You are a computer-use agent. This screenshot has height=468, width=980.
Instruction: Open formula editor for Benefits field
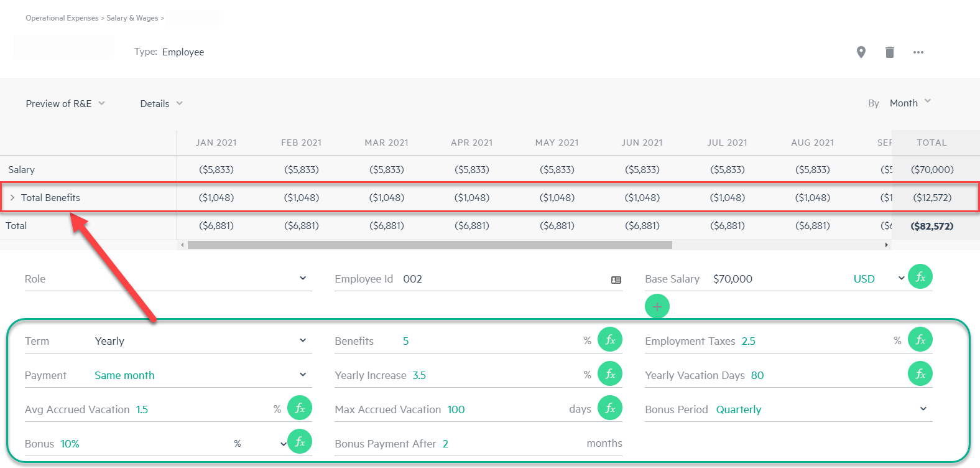click(609, 340)
